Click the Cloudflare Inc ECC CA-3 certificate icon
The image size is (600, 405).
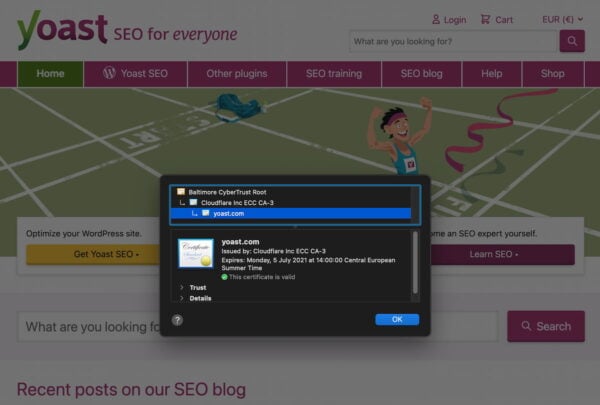[x=193, y=202]
